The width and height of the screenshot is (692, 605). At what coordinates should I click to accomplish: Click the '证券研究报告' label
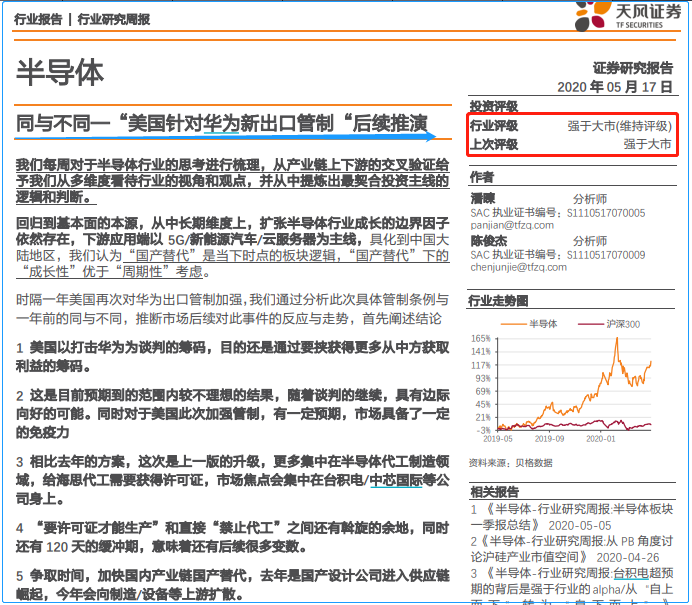pyautogui.click(x=633, y=68)
